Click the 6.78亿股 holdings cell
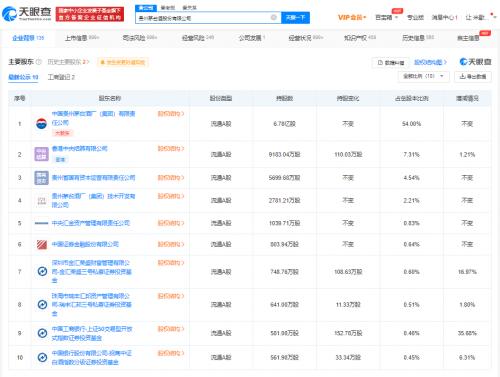 point(284,124)
